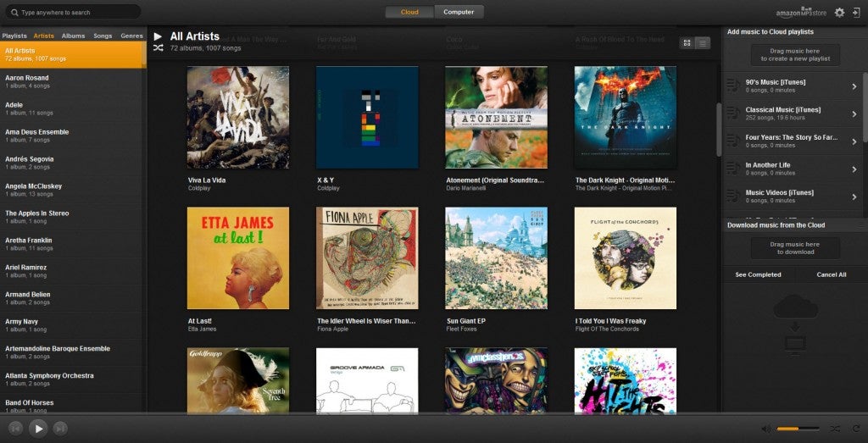Open the Atonement soundtrack cover
The width and height of the screenshot is (868, 443).
point(496,117)
